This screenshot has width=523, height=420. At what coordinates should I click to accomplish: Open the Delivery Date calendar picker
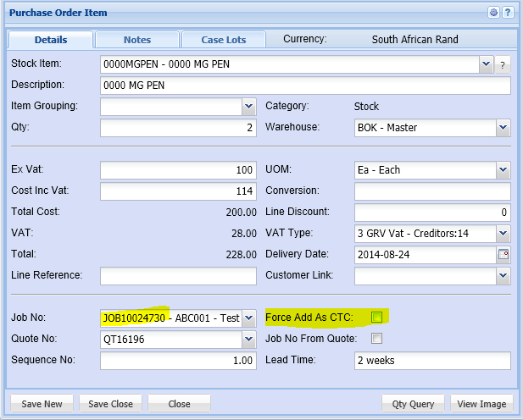504,254
